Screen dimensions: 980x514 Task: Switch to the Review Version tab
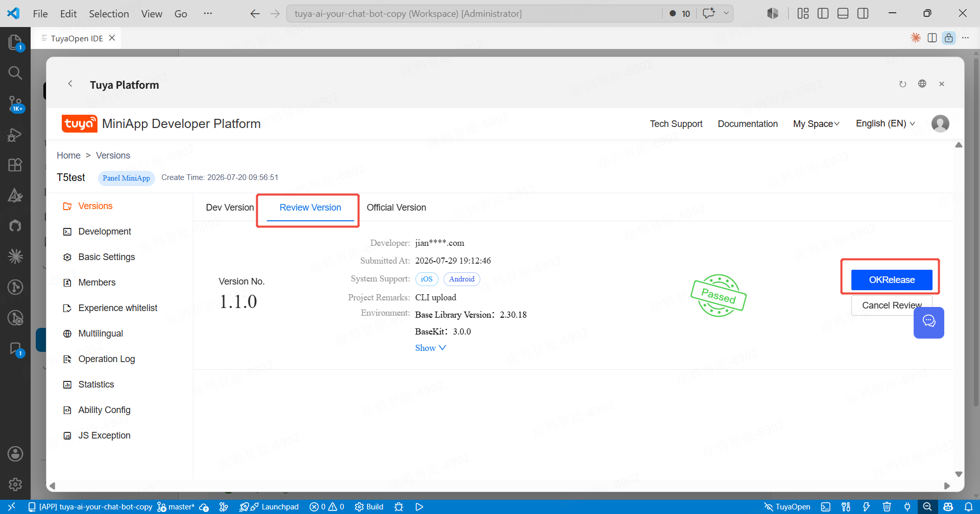310,208
